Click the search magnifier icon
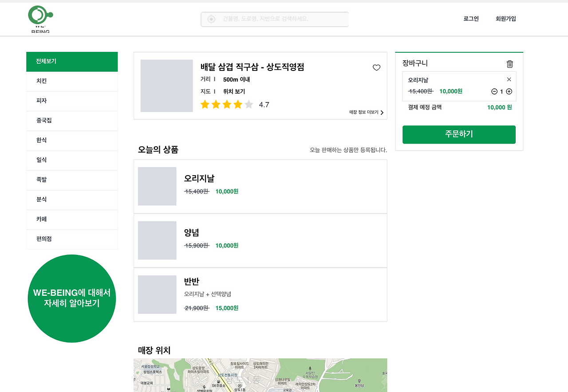The image size is (568, 392). [x=210, y=19]
